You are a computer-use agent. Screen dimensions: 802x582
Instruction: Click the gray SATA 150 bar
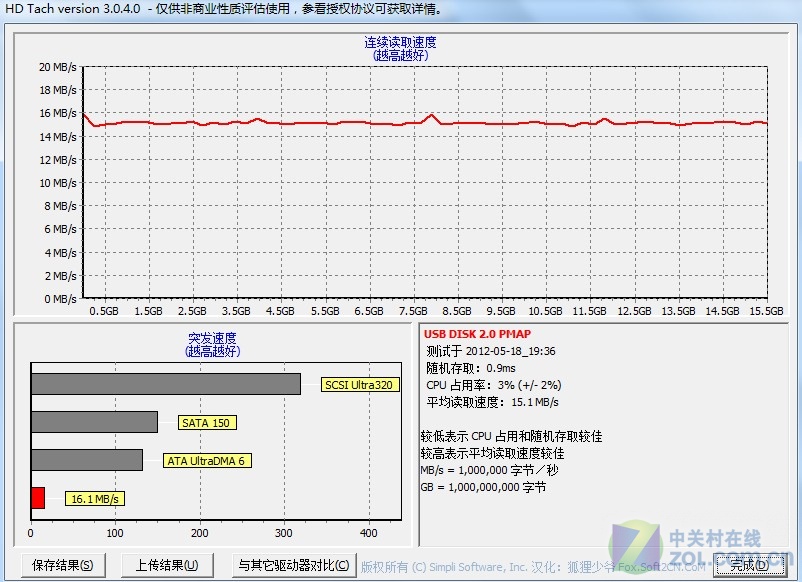(94, 422)
